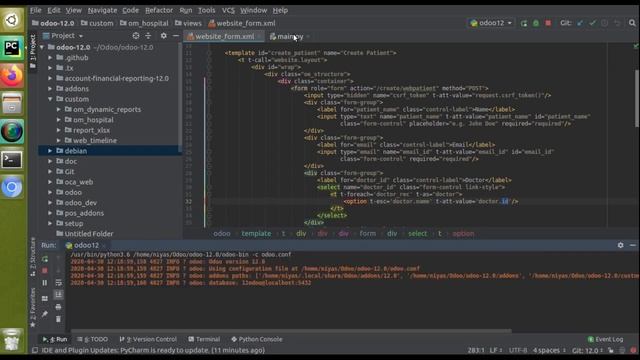Click the Run console horizontal scrollbar
Viewport: 640px width, 360px height.
coord(291,331)
